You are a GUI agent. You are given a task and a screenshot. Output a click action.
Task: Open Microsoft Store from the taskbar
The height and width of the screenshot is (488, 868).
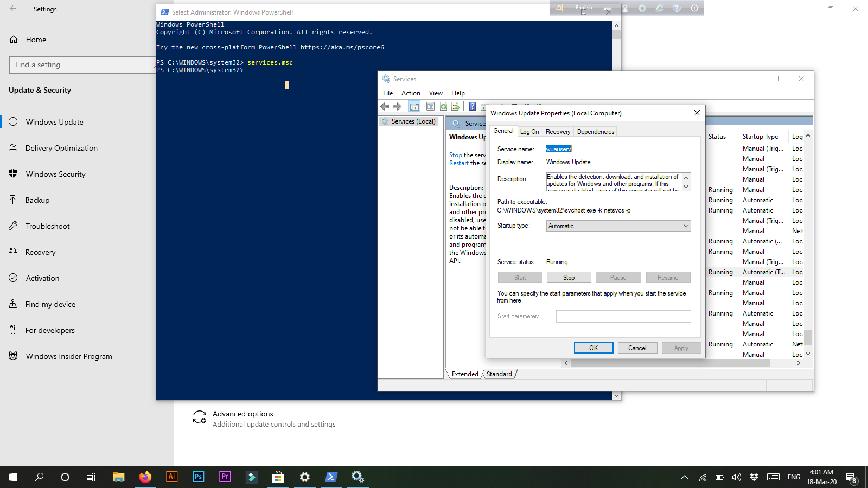278,477
